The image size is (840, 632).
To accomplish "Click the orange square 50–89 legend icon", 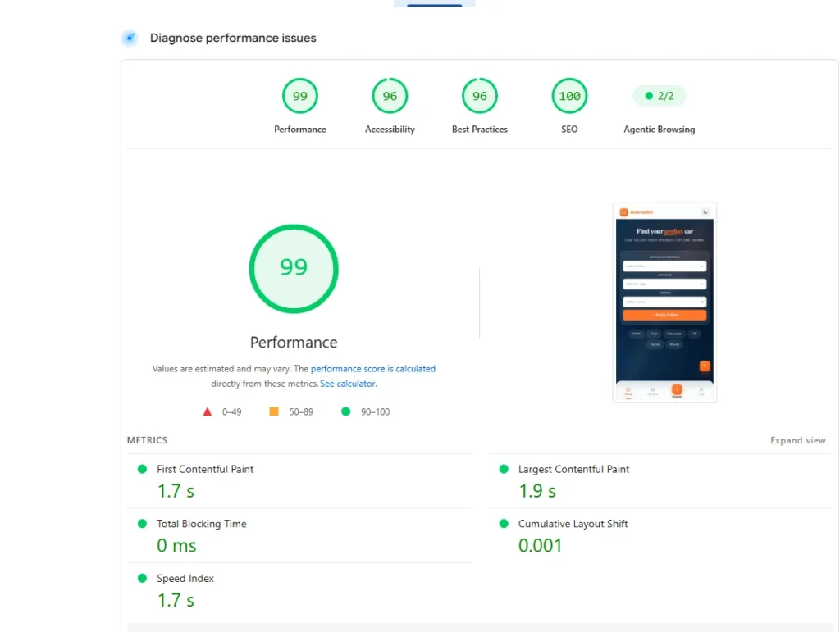I will coord(274,411).
